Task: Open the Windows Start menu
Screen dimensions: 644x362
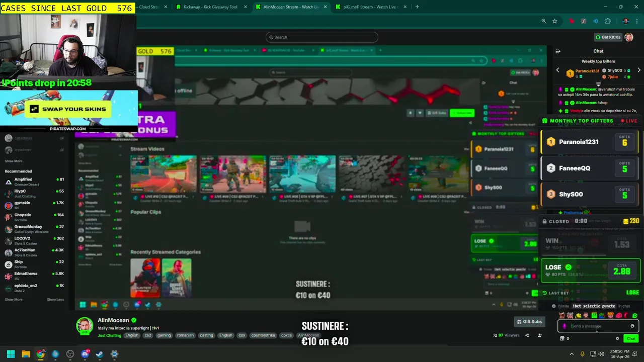Action: click(x=11, y=354)
